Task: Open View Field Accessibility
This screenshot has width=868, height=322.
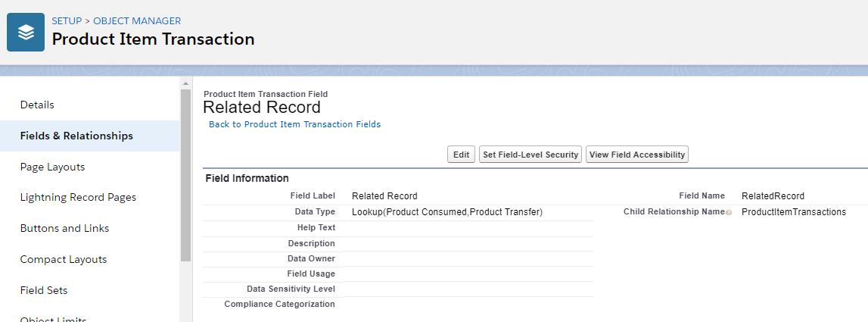Action: coord(636,155)
